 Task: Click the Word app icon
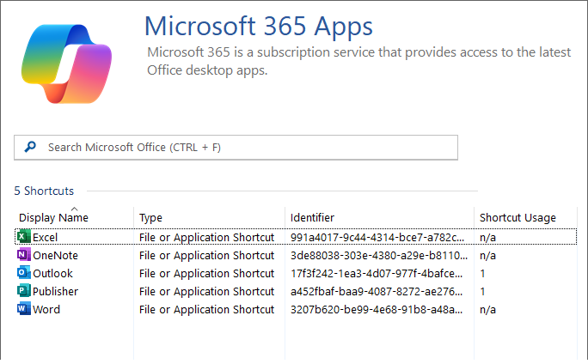23,309
